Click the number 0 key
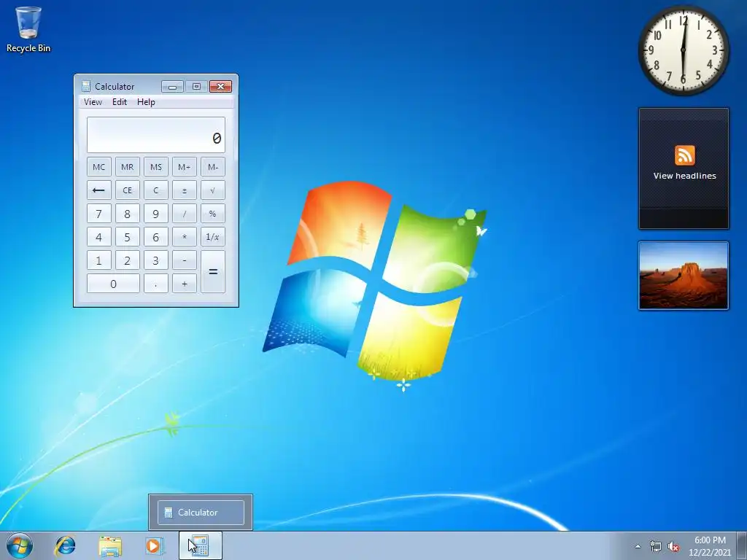Screen dimensions: 747x560 coord(113,284)
